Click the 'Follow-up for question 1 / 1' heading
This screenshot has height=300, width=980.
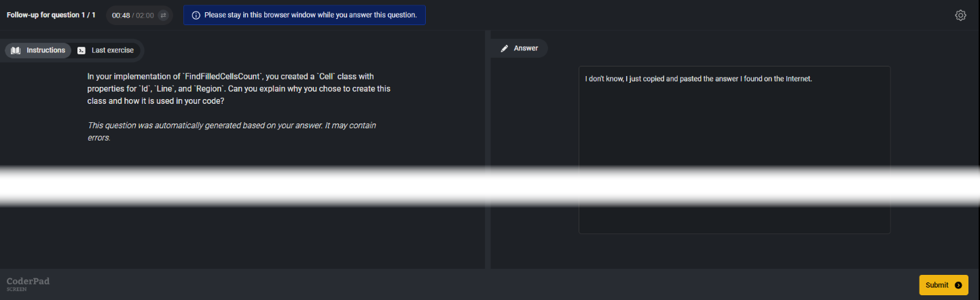point(51,15)
